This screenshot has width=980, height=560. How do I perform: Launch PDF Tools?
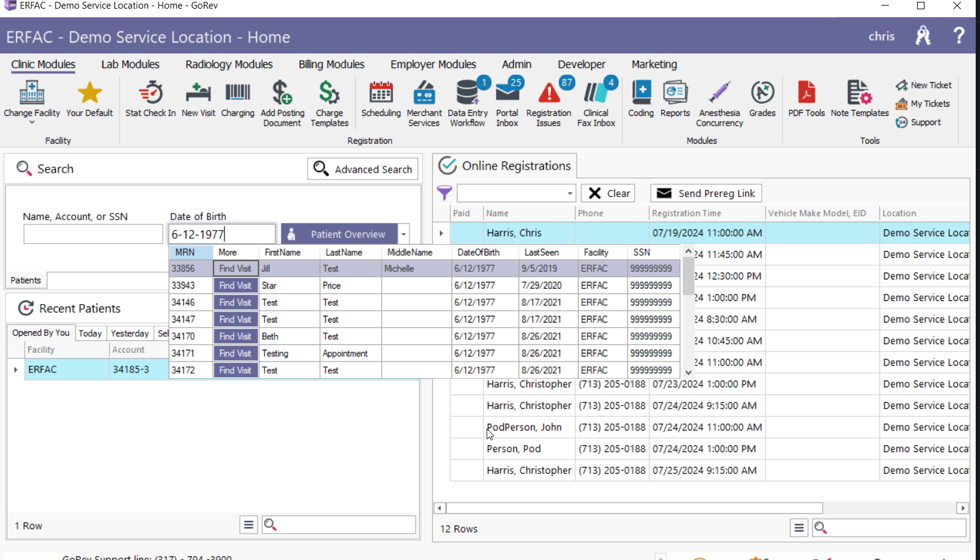(806, 99)
